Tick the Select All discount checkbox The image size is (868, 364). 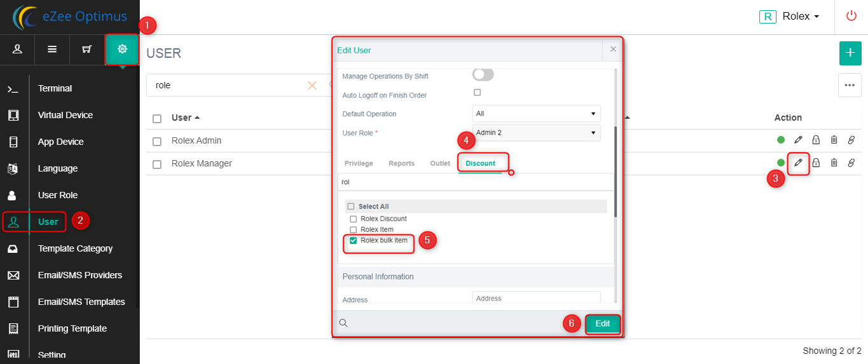click(x=351, y=206)
